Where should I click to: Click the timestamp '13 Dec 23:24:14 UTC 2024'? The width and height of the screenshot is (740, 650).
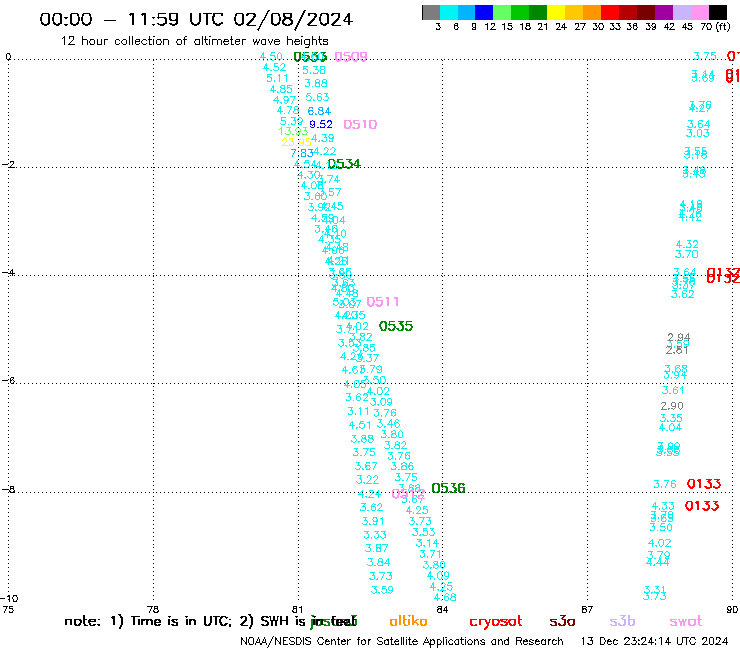[654, 642]
